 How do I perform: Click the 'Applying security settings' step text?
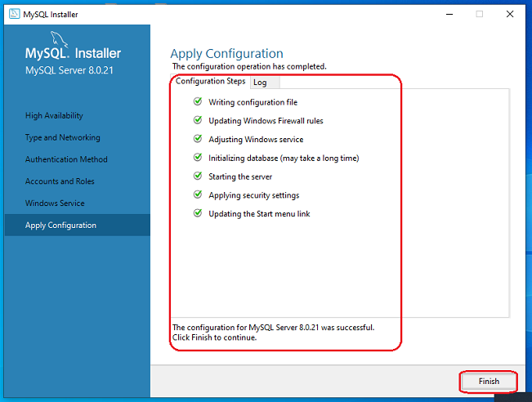tap(254, 195)
